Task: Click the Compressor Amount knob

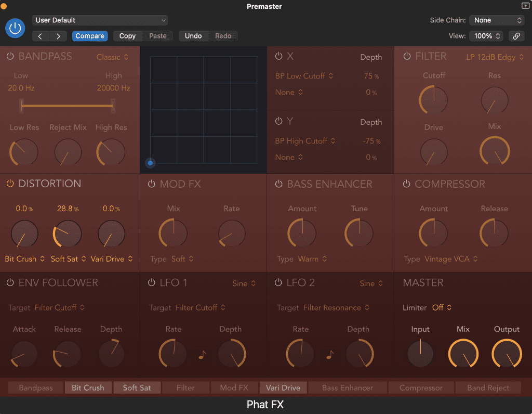Action: (434, 234)
